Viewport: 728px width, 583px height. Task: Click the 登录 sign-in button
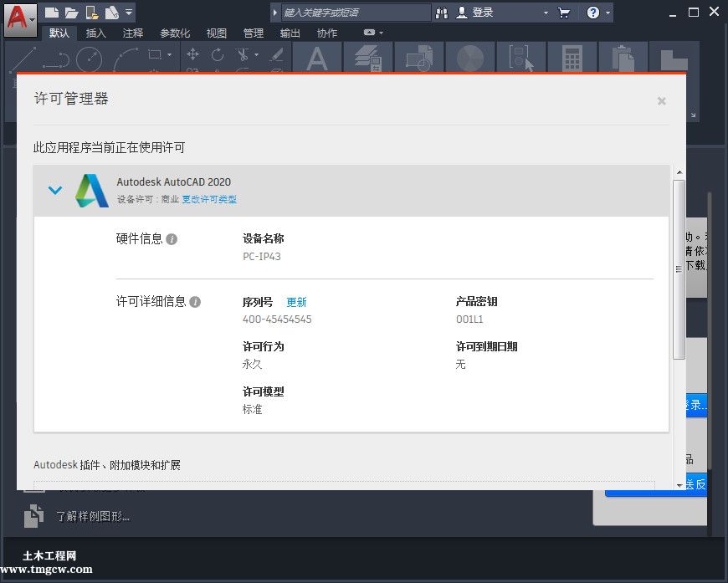tap(474, 13)
